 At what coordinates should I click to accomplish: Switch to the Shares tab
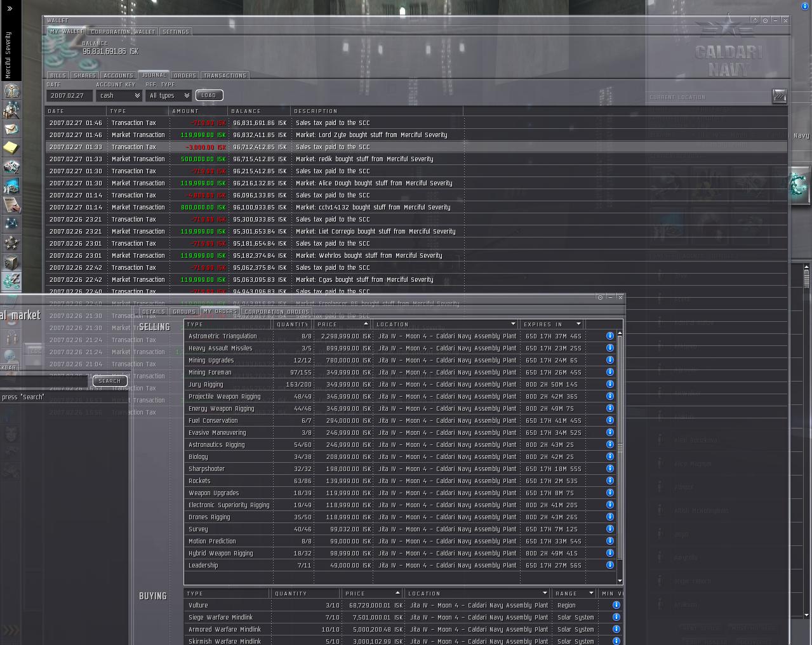pyautogui.click(x=84, y=76)
